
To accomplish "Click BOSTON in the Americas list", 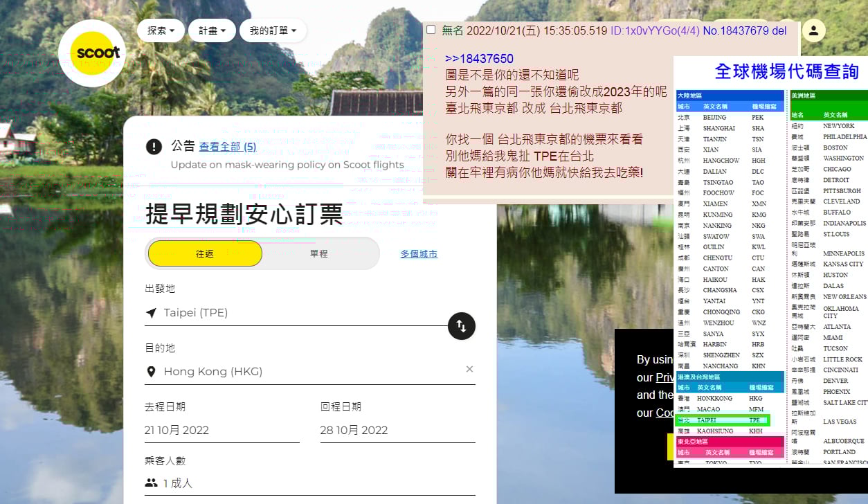I will click(x=835, y=147).
